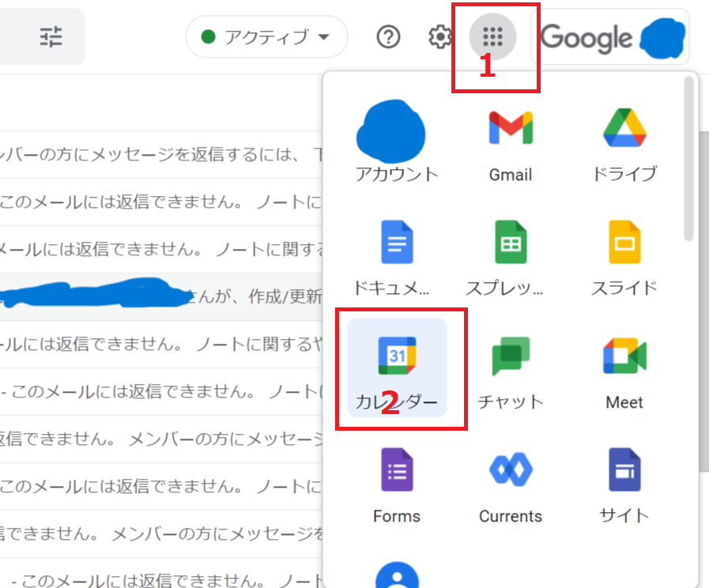The width and height of the screenshot is (709, 588).
Task: Open search filter options sliders icon
Action: pos(51,36)
